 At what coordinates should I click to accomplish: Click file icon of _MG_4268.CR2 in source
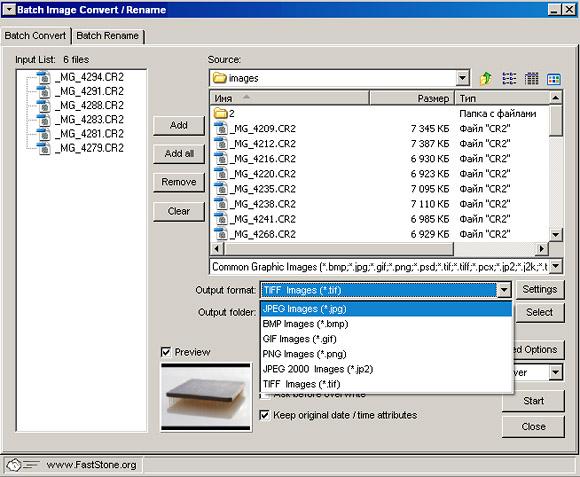(x=221, y=234)
